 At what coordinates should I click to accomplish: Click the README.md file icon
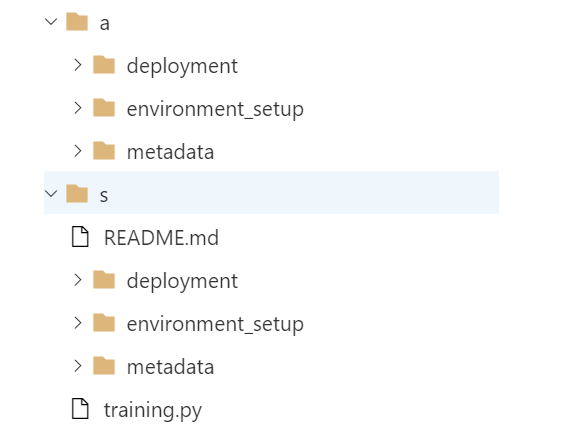(80, 237)
